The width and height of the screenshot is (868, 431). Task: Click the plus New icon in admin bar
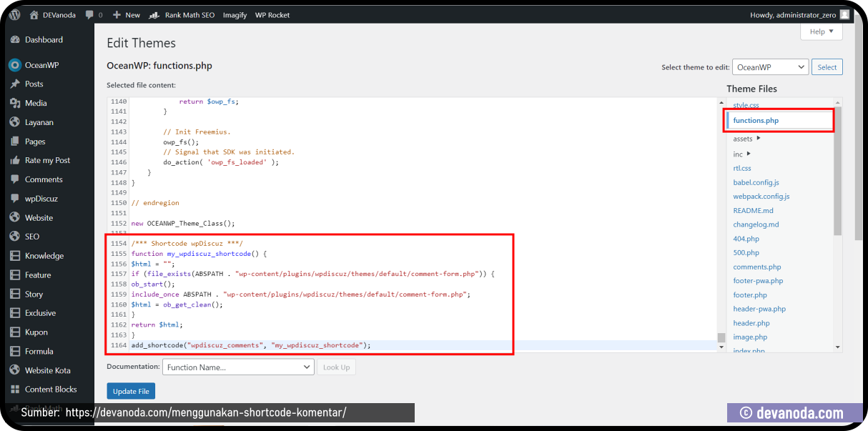tap(117, 14)
